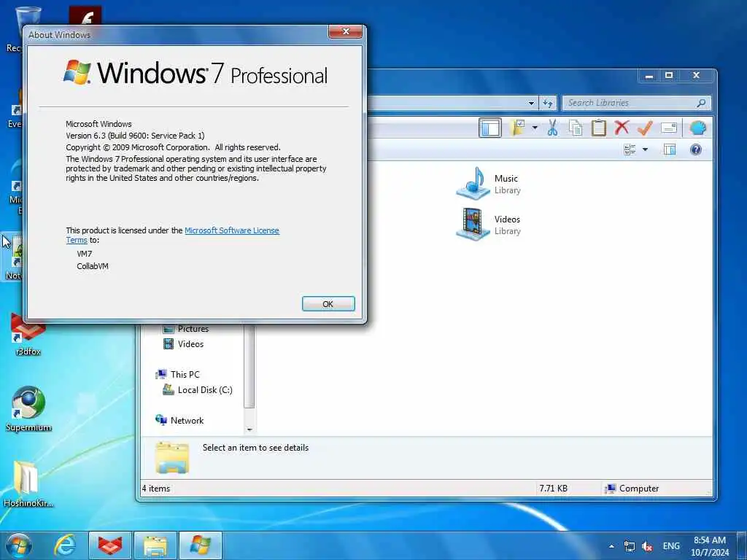This screenshot has width=747, height=560.
Task: Click the Cut scissors icon
Action: (x=552, y=128)
